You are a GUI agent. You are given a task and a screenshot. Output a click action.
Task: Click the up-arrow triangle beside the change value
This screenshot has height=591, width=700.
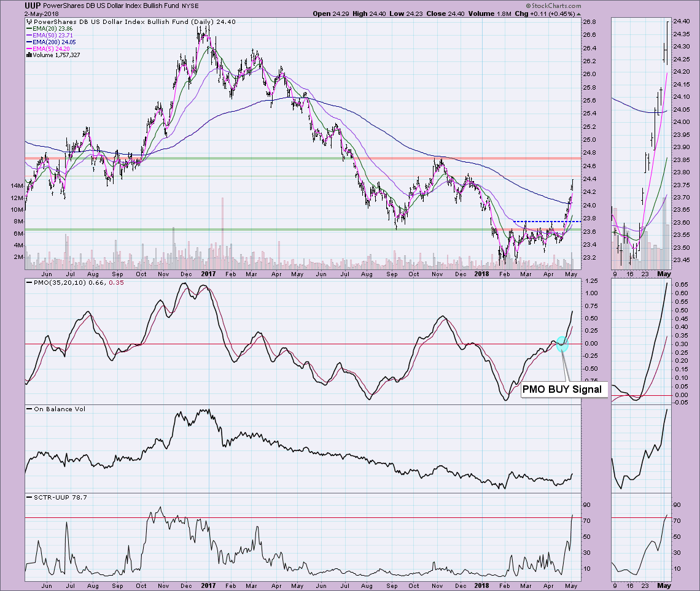tap(578, 14)
